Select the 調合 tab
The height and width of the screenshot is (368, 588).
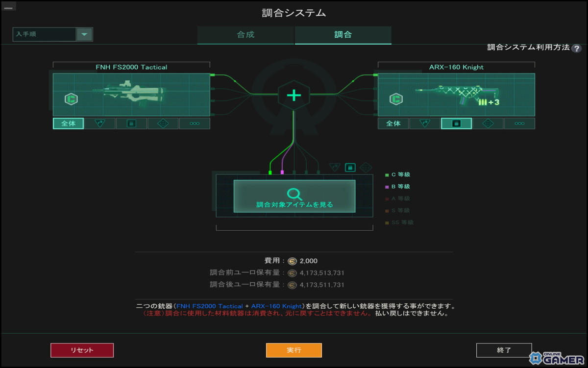coord(343,35)
